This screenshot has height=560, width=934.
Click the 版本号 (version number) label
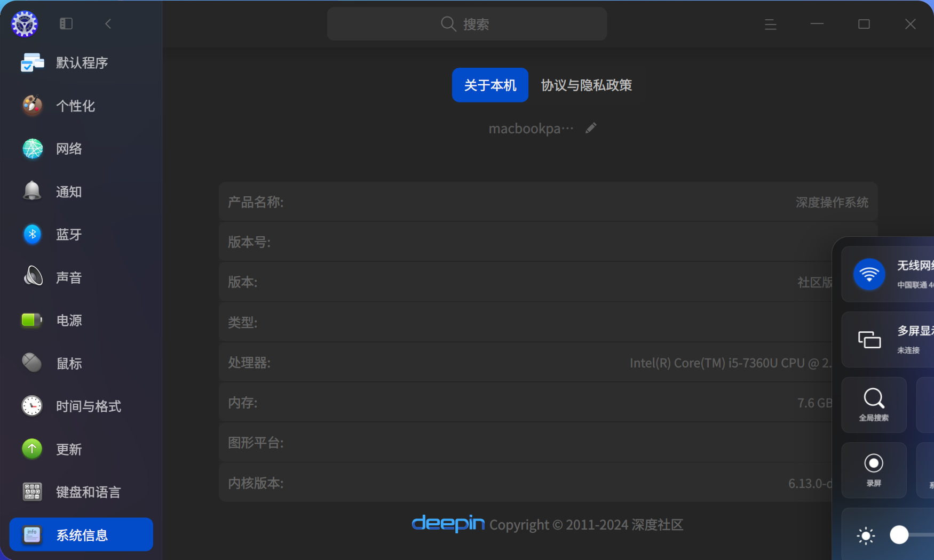pos(249,242)
